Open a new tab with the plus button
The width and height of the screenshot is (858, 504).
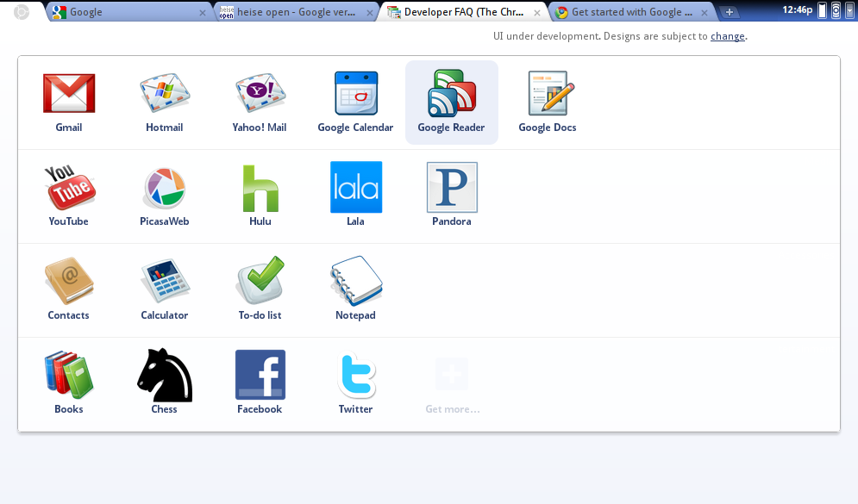pos(730,12)
